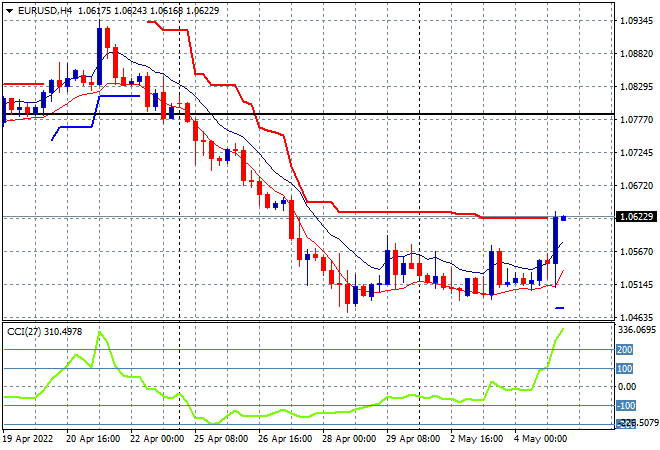Click the last large blue candle
Screen dimensions: 660x450
point(556,240)
